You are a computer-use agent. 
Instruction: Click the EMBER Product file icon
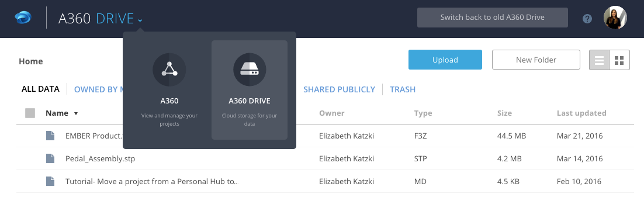[x=50, y=136]
